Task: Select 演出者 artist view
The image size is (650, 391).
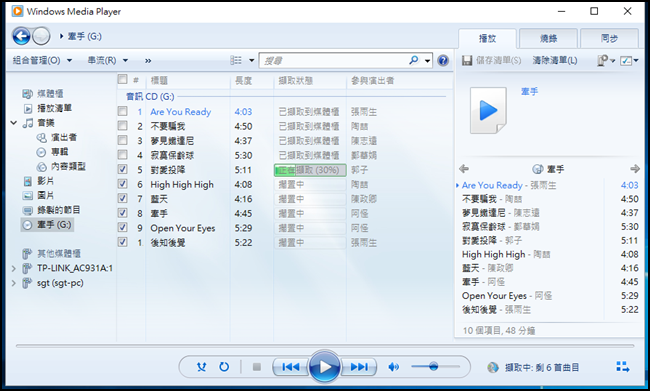Action: point(56,137)
